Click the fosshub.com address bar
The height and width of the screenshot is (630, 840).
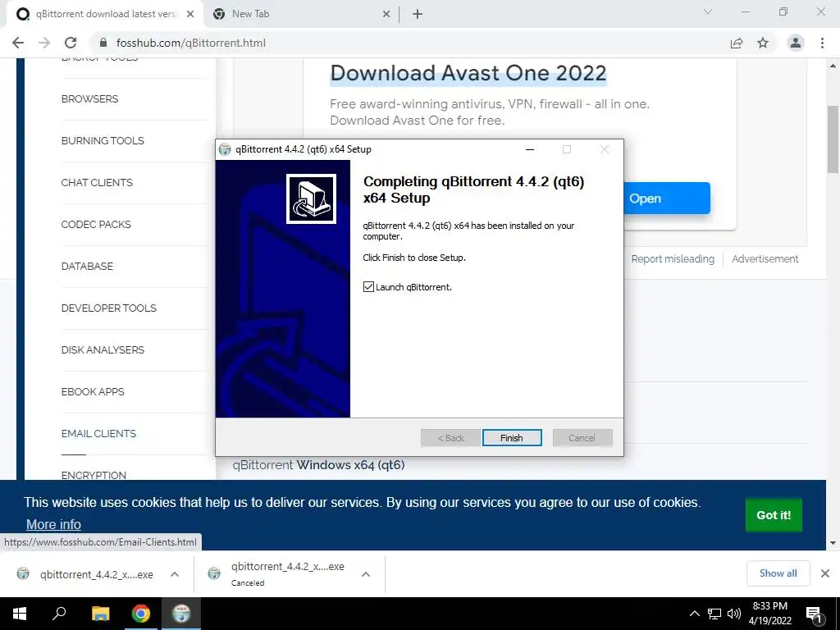pyautogui.click(x=407, y=43)
